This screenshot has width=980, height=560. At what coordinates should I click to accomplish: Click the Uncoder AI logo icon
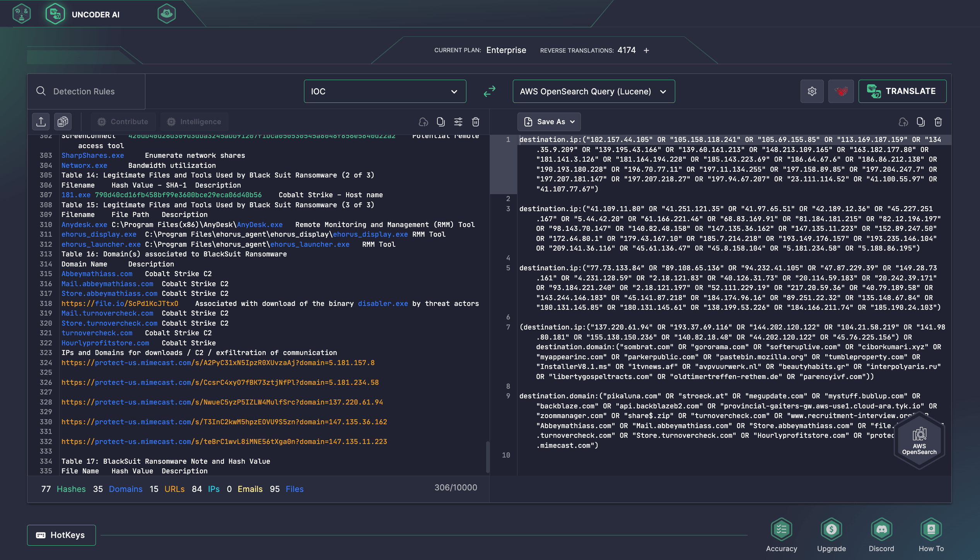(x=55, y=14)
